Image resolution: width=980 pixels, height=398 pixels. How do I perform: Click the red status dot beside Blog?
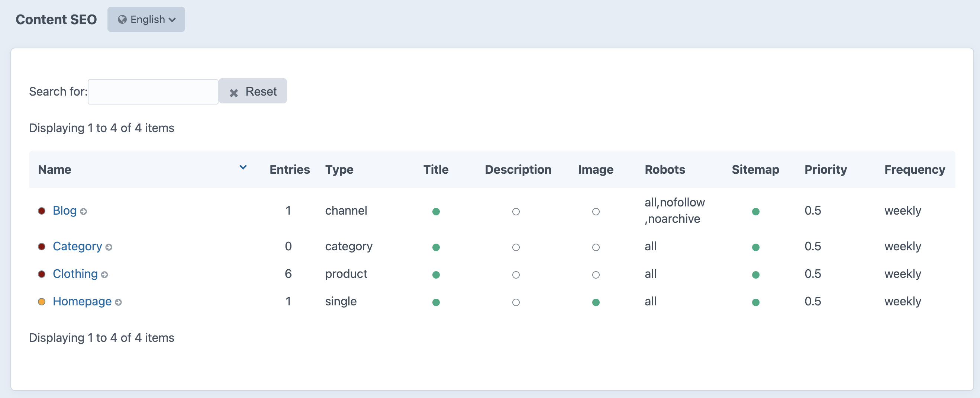click(42, 211)
